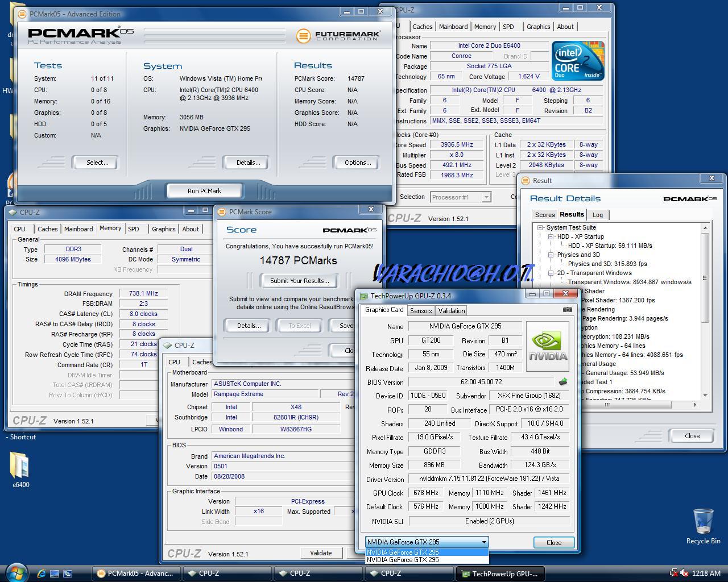The height and width of the screenshot is (582, 728).
Task: Click the Result window title bar icon
Action: point(526,181)
